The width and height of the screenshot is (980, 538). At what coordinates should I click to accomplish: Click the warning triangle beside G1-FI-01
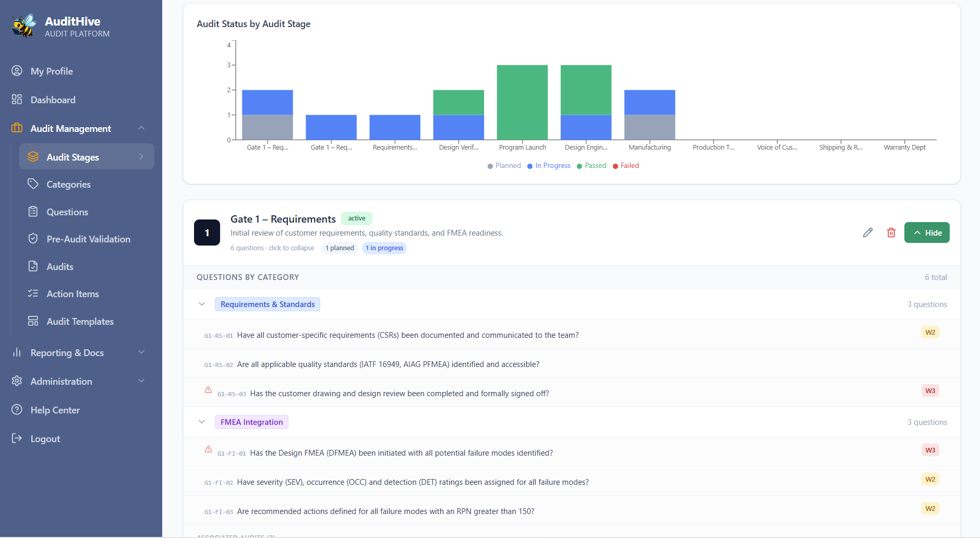[x=208, y=449]
